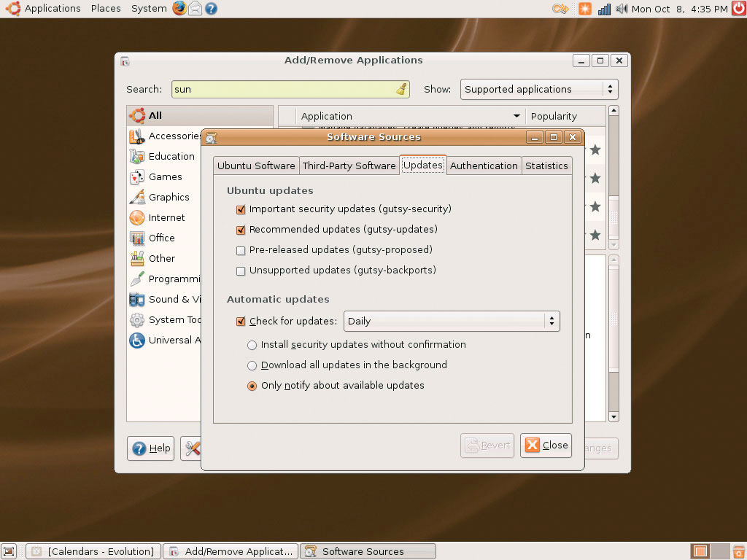The width and height of the screenshot is (747, 560).
Task: Choose the Education category icon
Action: 137,157
